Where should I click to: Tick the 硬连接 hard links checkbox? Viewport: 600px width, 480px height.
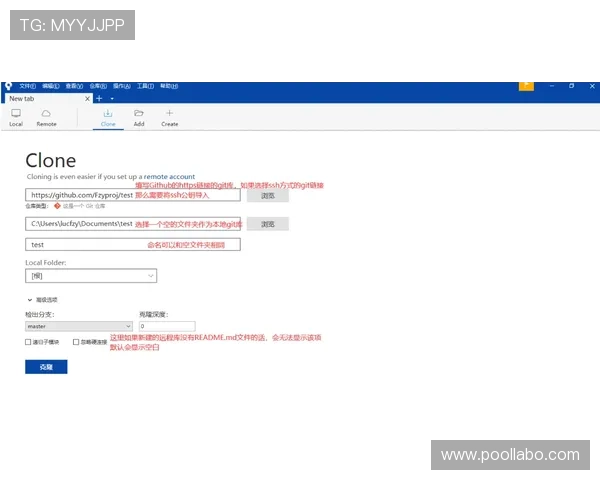pos(76,342)
